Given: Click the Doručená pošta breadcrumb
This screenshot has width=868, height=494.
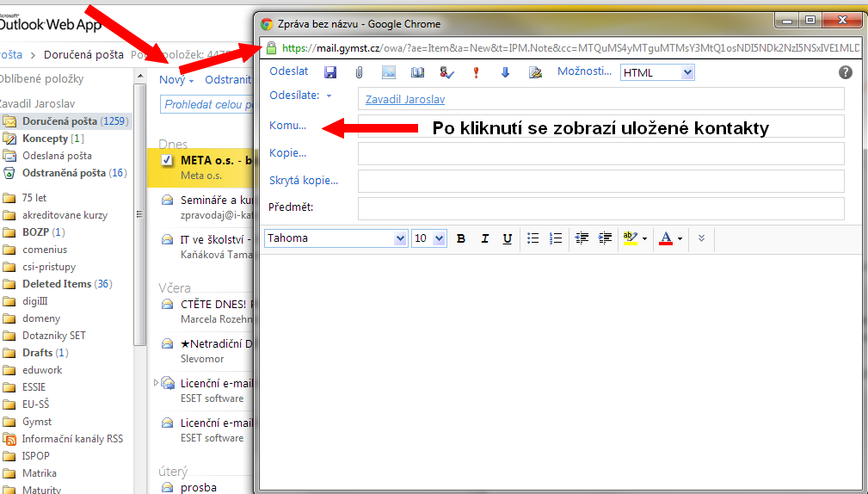Looking at the screenshot, I should [83, 55].
